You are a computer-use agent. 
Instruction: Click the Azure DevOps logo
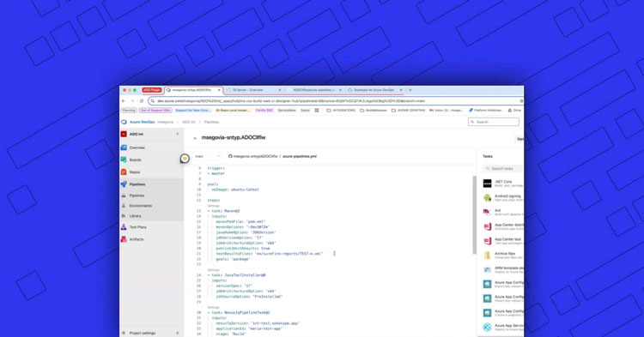[124, 122]
